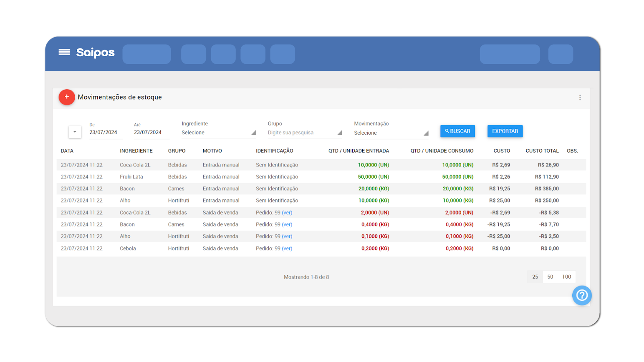Open the hamburger menu beside Saipos
Screen dimensions: 644x362
coord(64,52)
